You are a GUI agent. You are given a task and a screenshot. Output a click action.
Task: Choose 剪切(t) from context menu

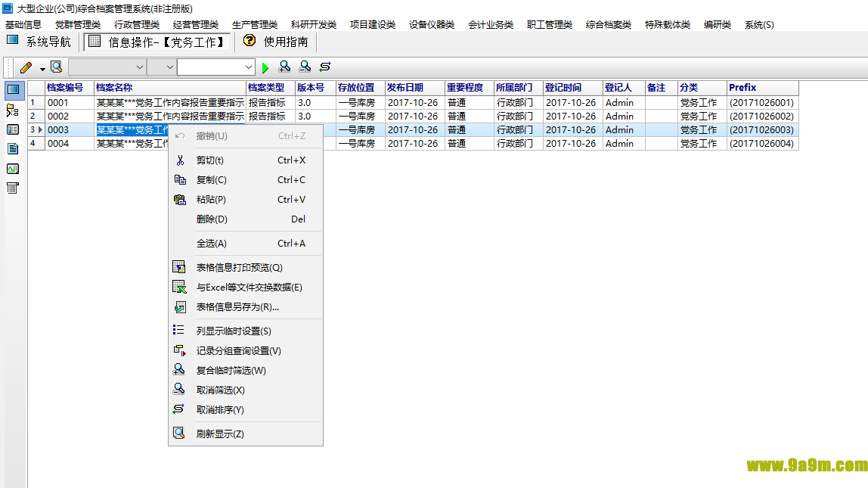coord(246,160)
